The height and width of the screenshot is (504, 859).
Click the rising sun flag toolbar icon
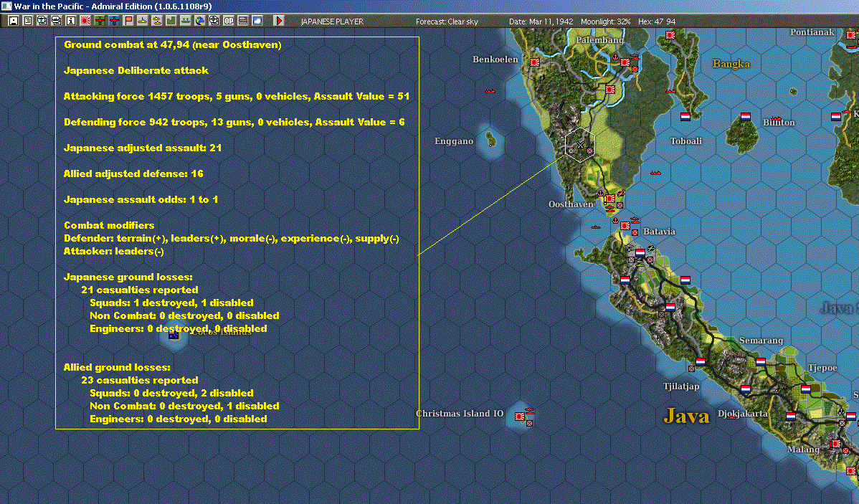[85, 21]
